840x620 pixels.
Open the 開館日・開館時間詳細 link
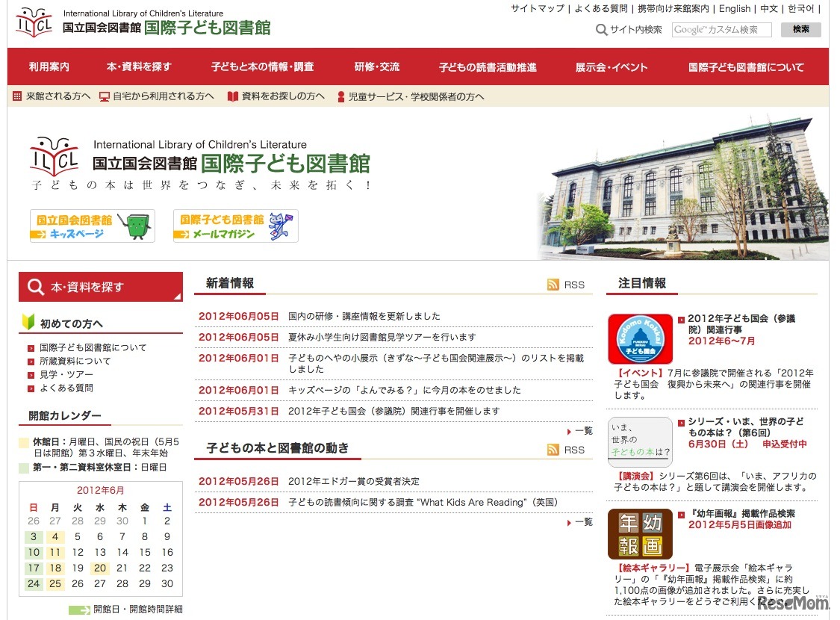(x=137, y=610)
